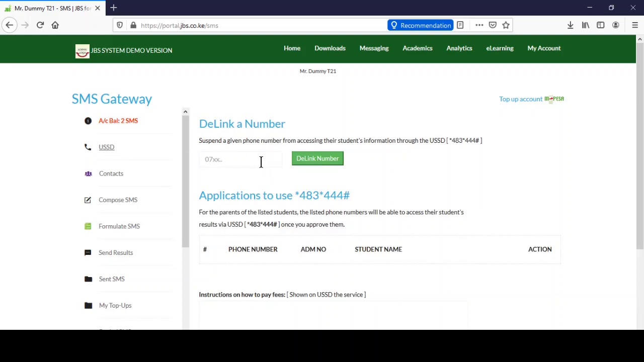644x362 pixels.
Task: Click the M-PESA logo
Action: [x=554, y=99]
